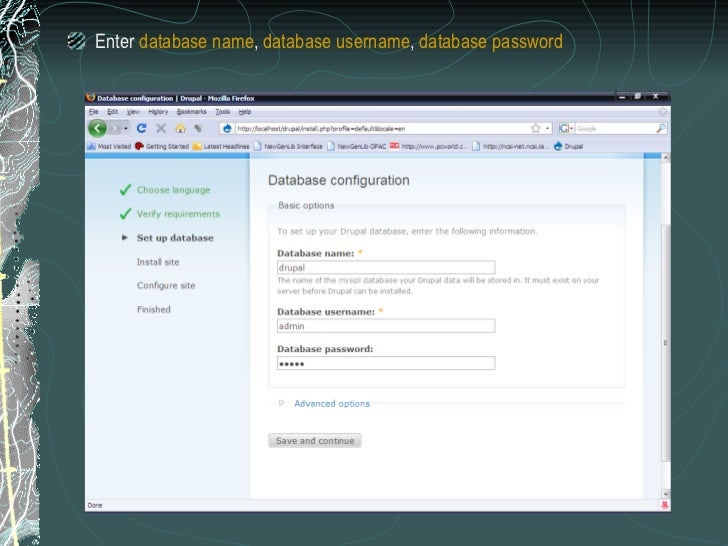
Task: Open the Tools menu
Action: point(222,112)
